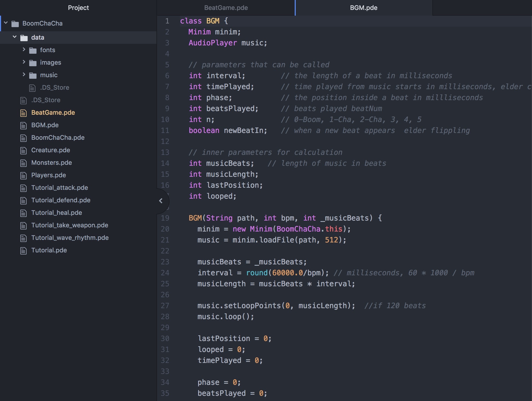Click the file icon beside Players.pde
This screenshot has width=532, height=401.
[23, 175]
